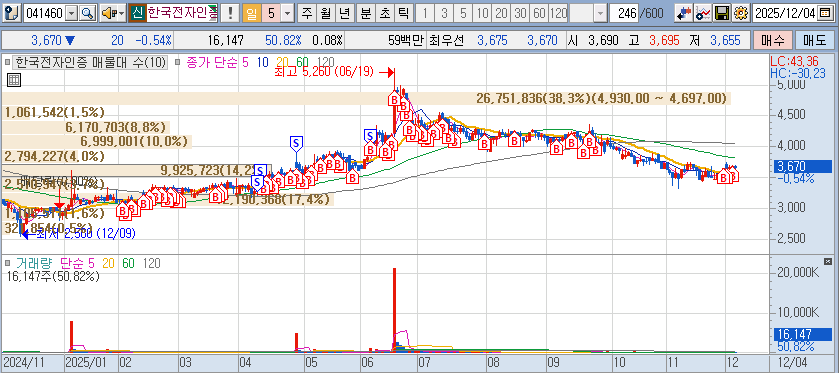
Task: Click the 한국전자인증 stock name field
Action: pos(182,13)
